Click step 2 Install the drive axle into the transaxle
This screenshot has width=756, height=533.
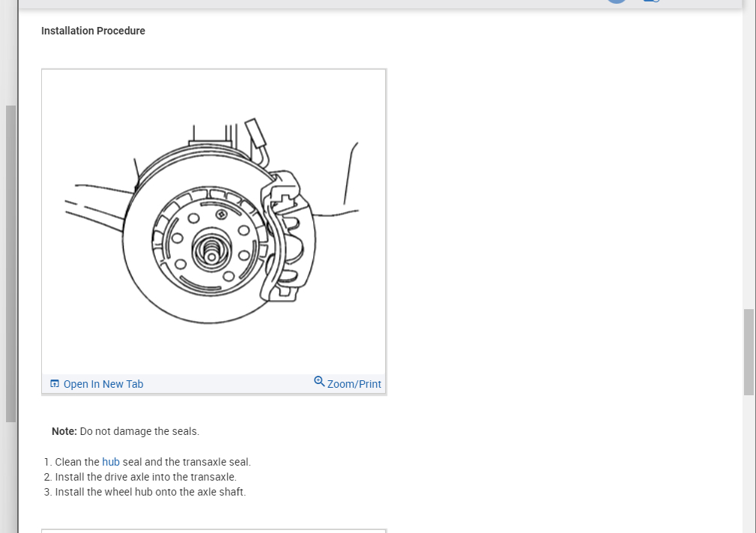pos(145,477)
